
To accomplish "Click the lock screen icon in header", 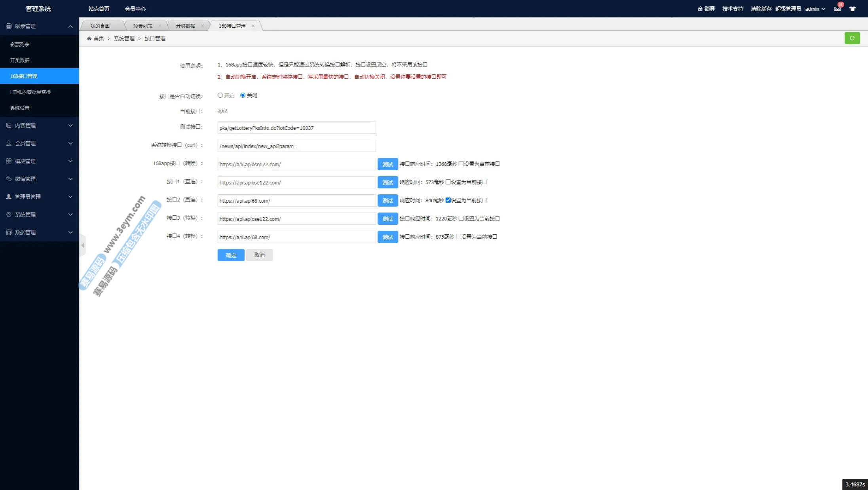I will pyautogui.click(x=700, y=9).
